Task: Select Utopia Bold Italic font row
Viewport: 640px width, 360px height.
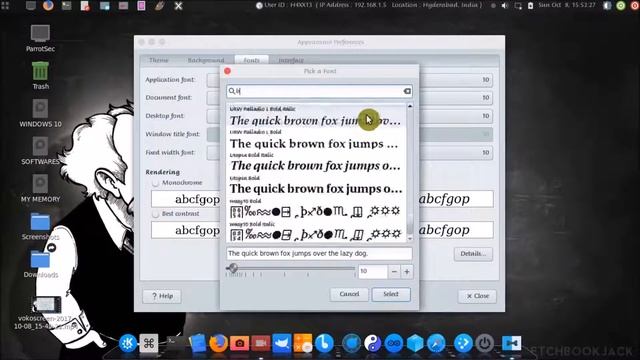Action: pyautogui.click(x=316, y=162)
